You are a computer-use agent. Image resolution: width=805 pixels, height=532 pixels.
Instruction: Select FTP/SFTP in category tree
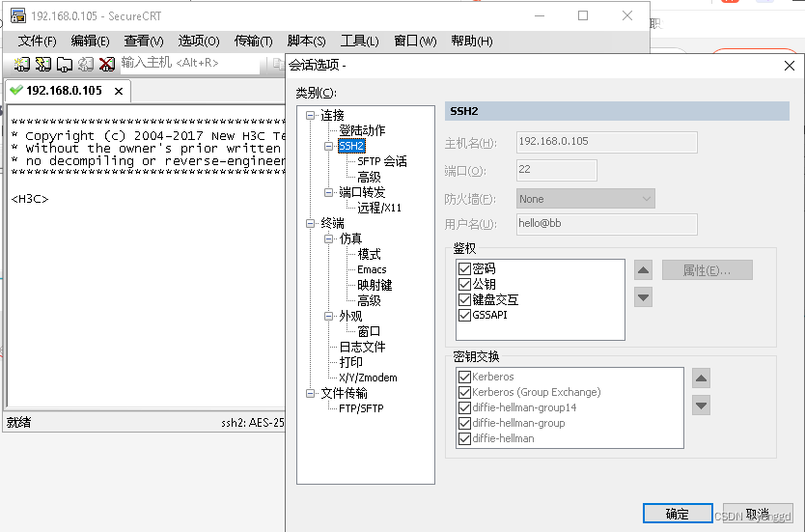(x=361, y=408)
